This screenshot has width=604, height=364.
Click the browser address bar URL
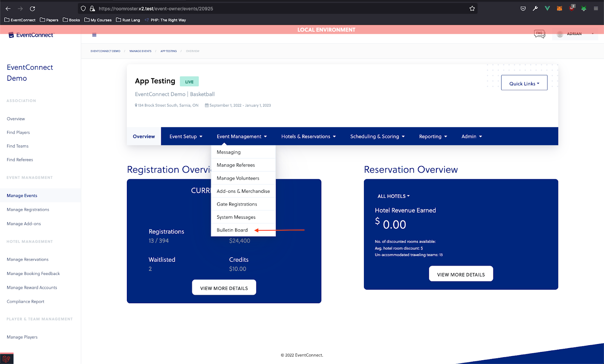click(x=156, y=9)
